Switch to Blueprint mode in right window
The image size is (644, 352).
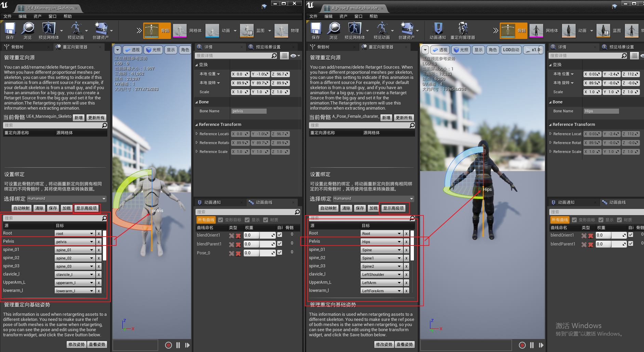click(603, 31)
